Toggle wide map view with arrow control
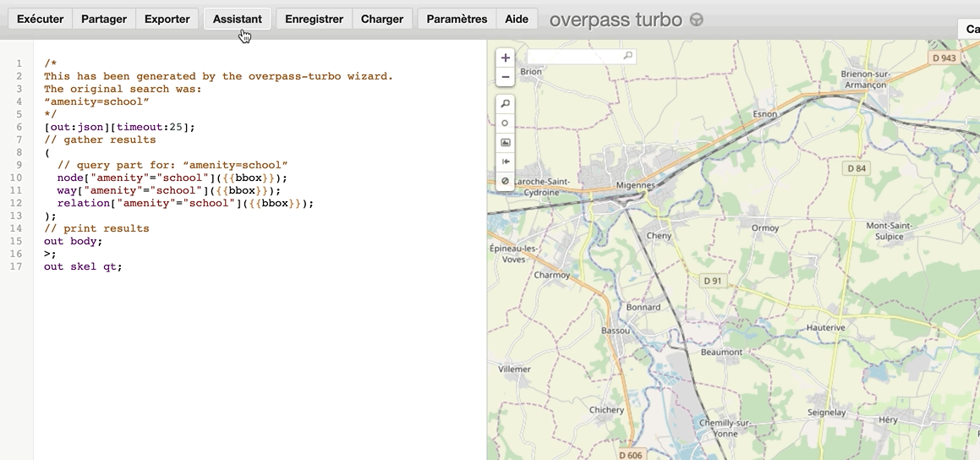 [x=506, y=162]
